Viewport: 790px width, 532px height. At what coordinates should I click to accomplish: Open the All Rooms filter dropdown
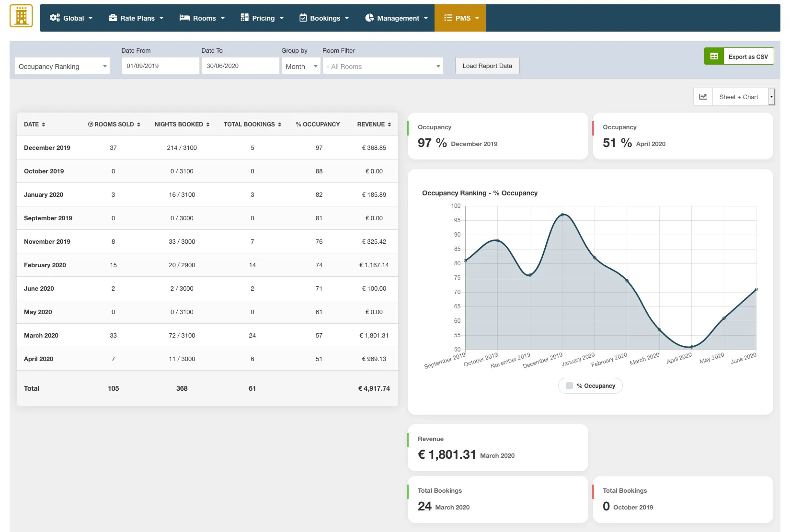click(x=383, y=67)
